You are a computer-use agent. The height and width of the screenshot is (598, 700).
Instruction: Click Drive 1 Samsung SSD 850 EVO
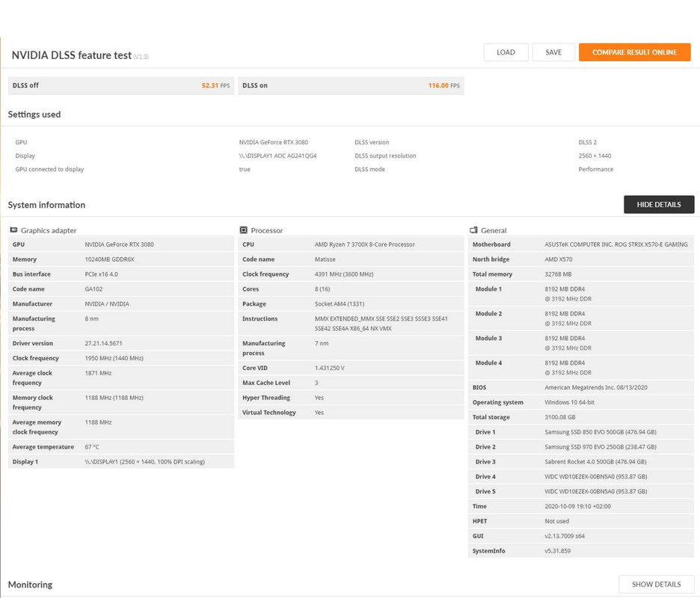coord(601,432)
